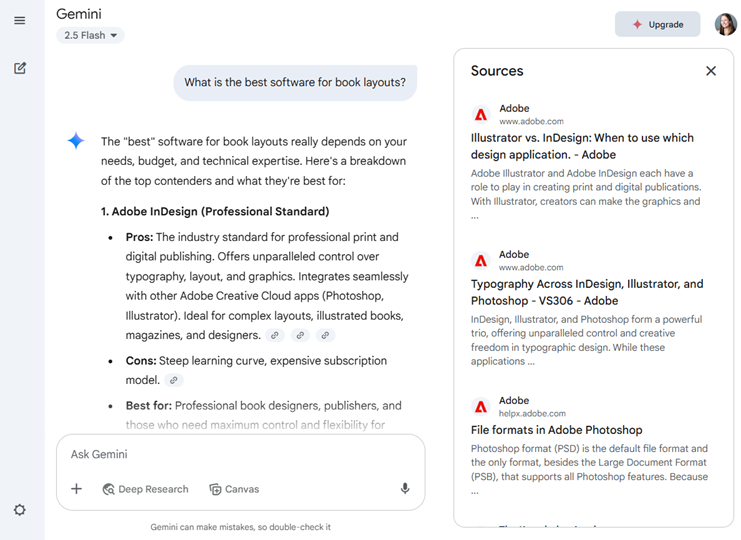Focus the Ask Gemini input field
Viewport: 741px width, 540px height.
point(240,454)
